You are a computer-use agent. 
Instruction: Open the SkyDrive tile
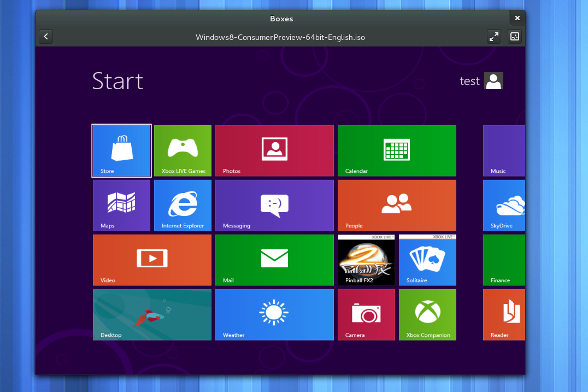pyautogui.click(x=504, y=205)
